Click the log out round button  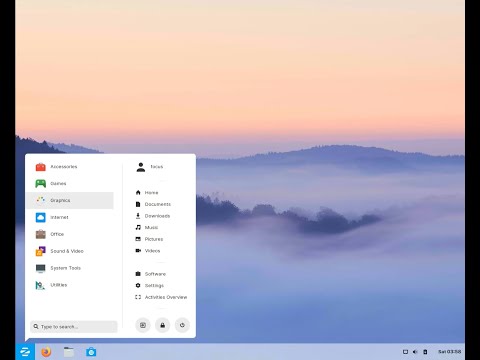pos(143,325)
